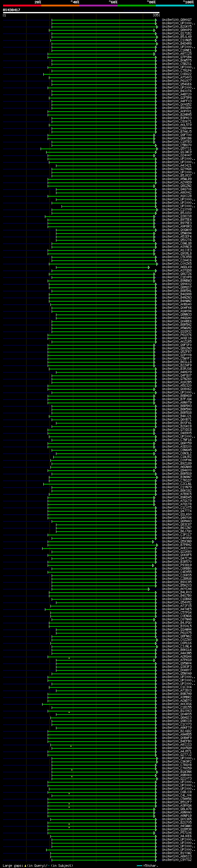
Task: Open hit UniRef100_B5JL49 label
Action: coord(177,37)
